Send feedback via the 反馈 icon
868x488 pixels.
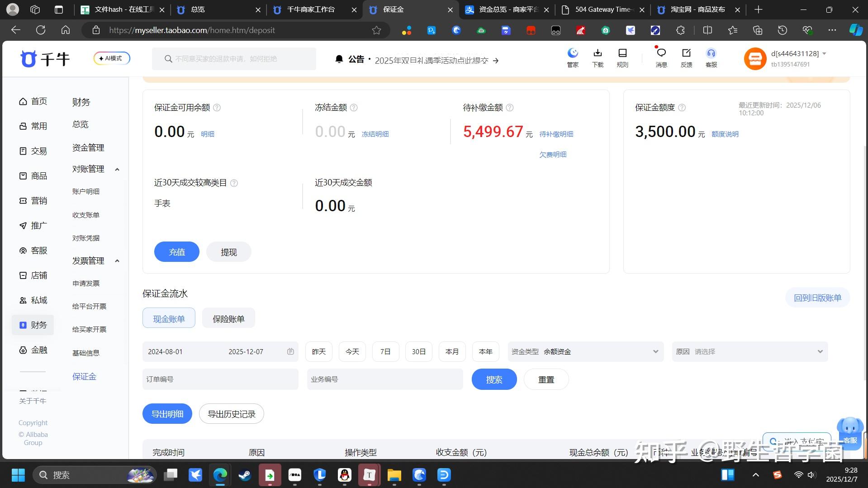click(x=686, y=57)
